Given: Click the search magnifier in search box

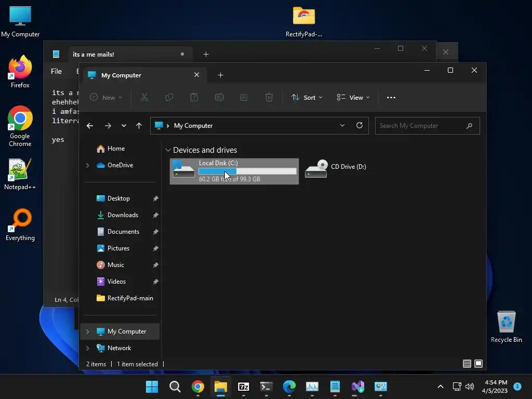Looking at the screenshot, I should pos(469,126).
